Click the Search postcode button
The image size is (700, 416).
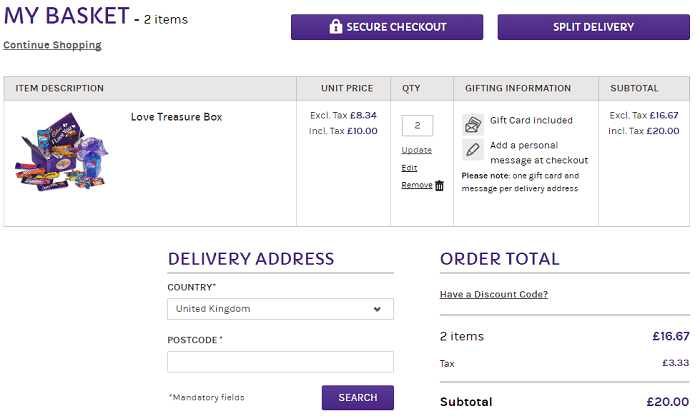358,397
